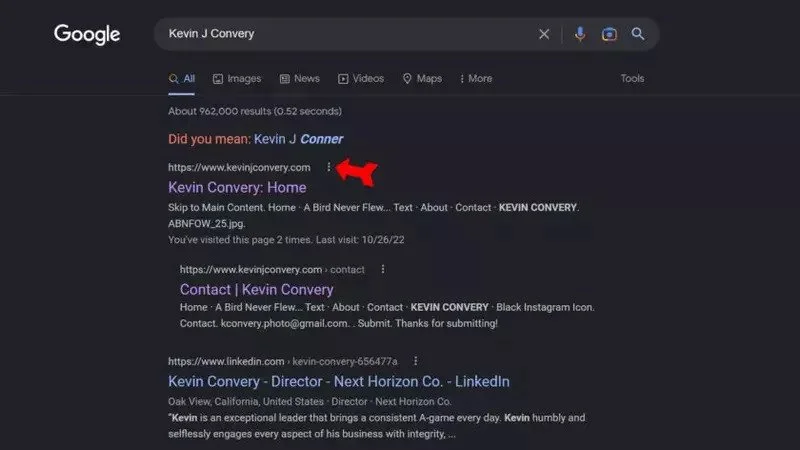Open the Tools filter options
Image resolution: width=800 pixels, height=450 pixels.
coord(632,79)
